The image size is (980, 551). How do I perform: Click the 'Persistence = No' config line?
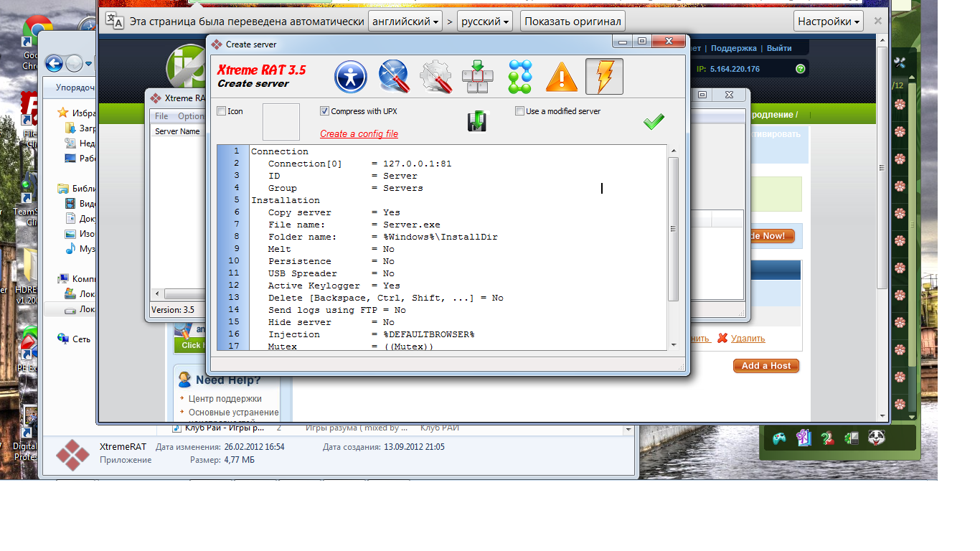(331, 261)
